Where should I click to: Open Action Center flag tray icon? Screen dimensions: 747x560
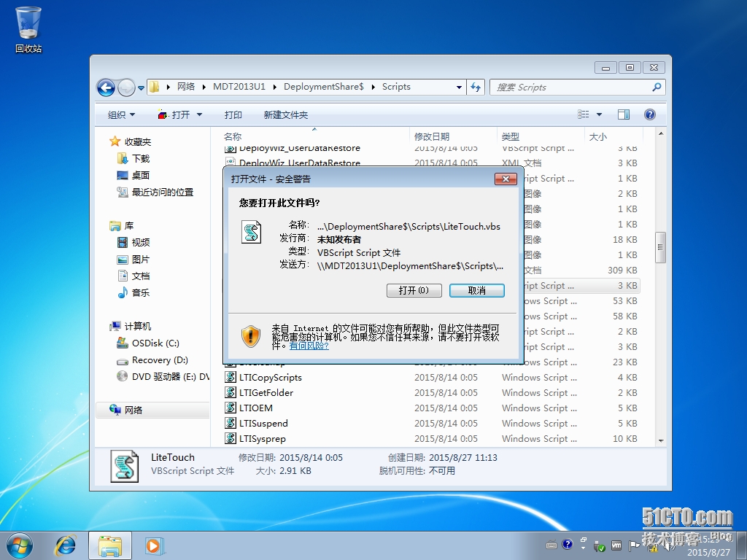(x=634, y=545)
